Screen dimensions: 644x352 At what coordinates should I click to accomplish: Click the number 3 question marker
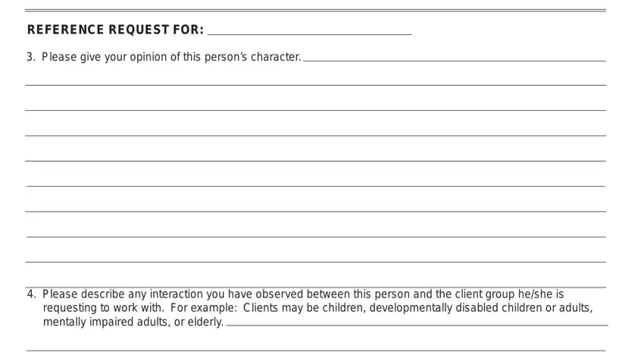pos(31,57)
